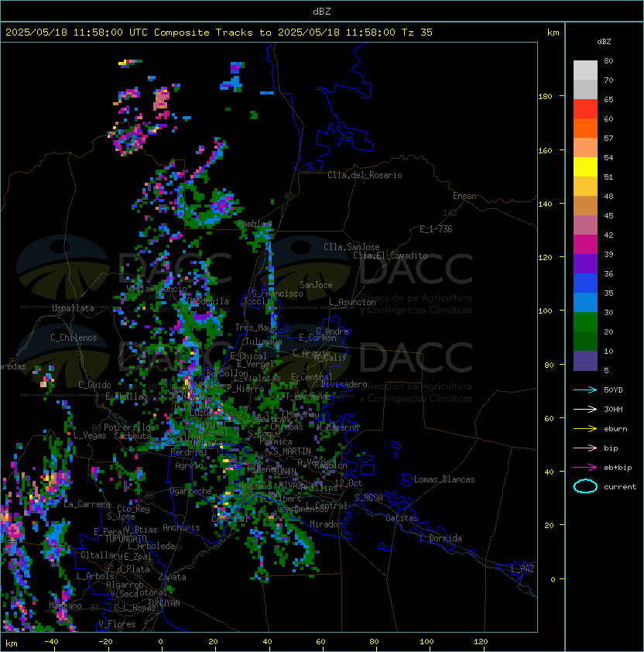The image size is (644, 652).
Task: Click the cyan 'current' ellipse symbol
Action: coord(585,486)
